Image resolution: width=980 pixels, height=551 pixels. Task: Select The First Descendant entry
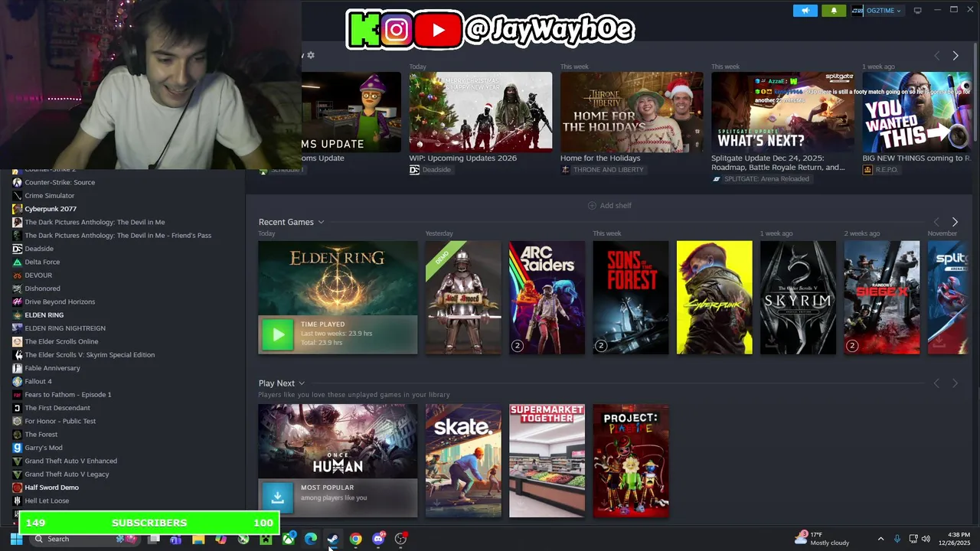pos(57,408)
